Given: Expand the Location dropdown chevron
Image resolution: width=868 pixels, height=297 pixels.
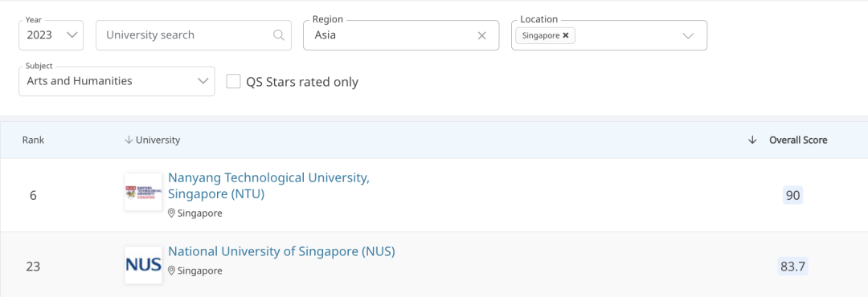Looking at the screenshot, I should tap(688, 35).
